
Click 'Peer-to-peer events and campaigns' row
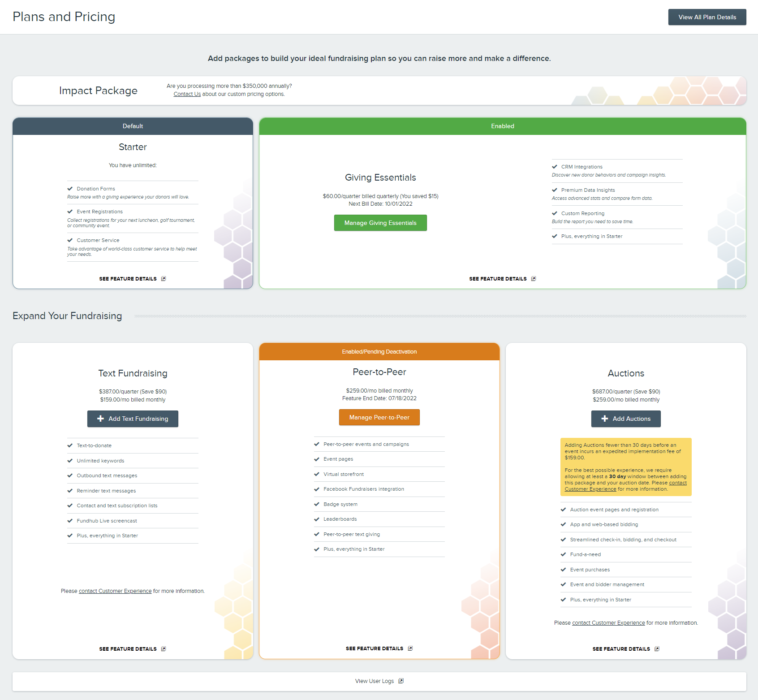pyautogui.click(x=379, y=444)
